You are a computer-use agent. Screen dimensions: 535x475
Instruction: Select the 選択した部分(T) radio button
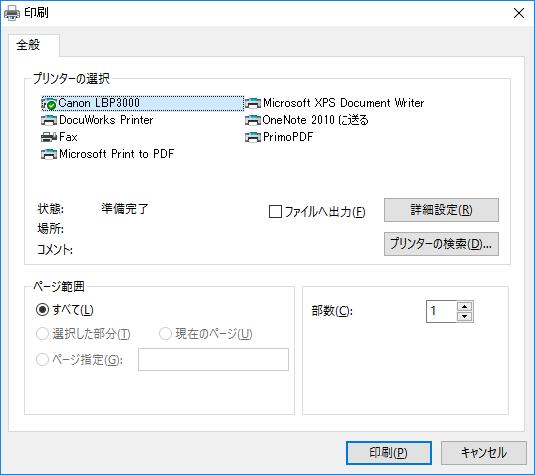(43, 334)
